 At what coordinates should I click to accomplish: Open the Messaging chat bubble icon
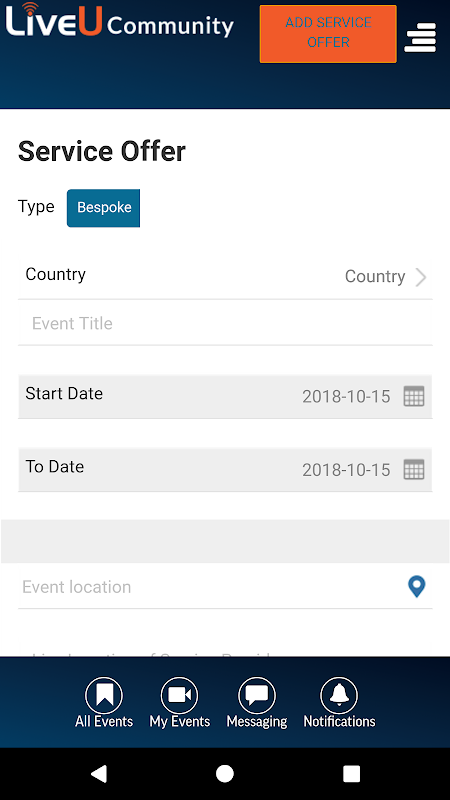coord(257,695)
